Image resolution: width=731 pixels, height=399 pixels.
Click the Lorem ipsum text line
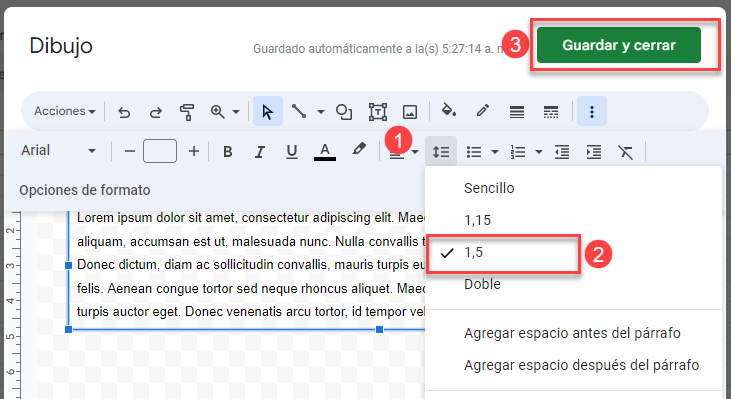pos(251,218)
